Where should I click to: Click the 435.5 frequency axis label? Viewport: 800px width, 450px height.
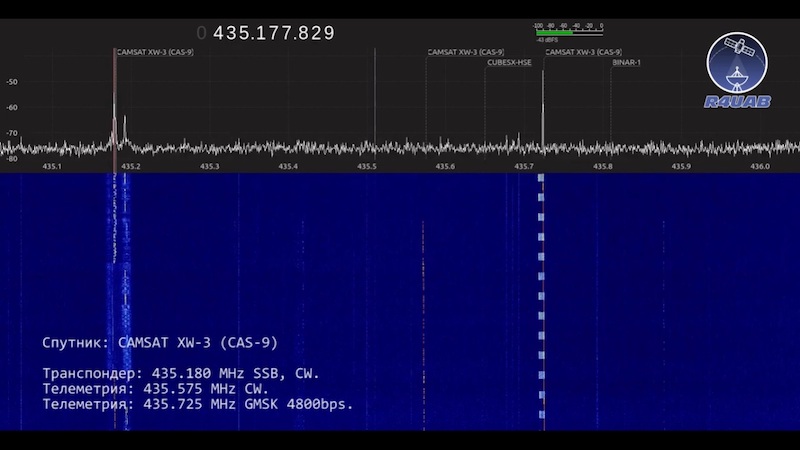click(367, 167)
